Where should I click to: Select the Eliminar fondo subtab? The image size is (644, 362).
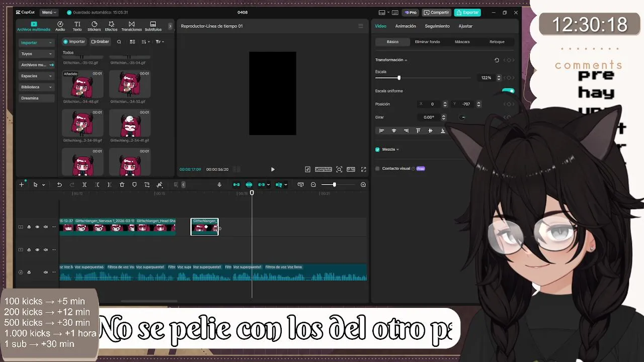[427, 42]
